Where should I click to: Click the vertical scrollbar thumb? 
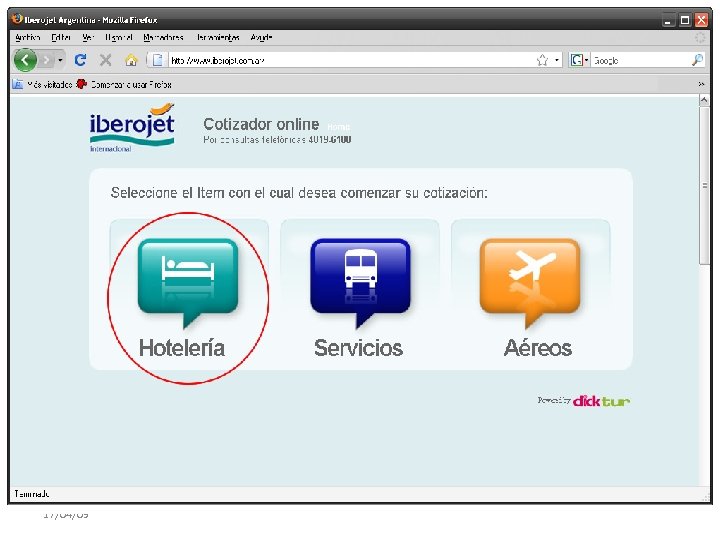click(x=704, y=186)
